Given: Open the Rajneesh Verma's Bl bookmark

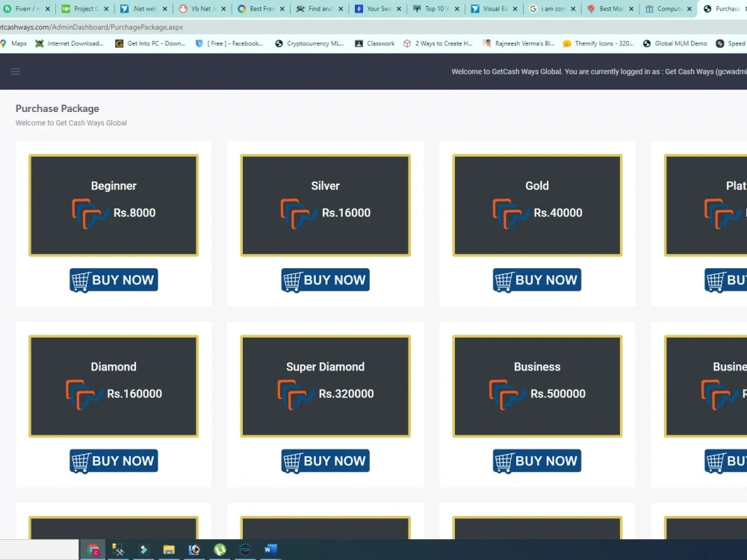Looking at the screenshot, I should pyautogui.click(x=519, y=43).
